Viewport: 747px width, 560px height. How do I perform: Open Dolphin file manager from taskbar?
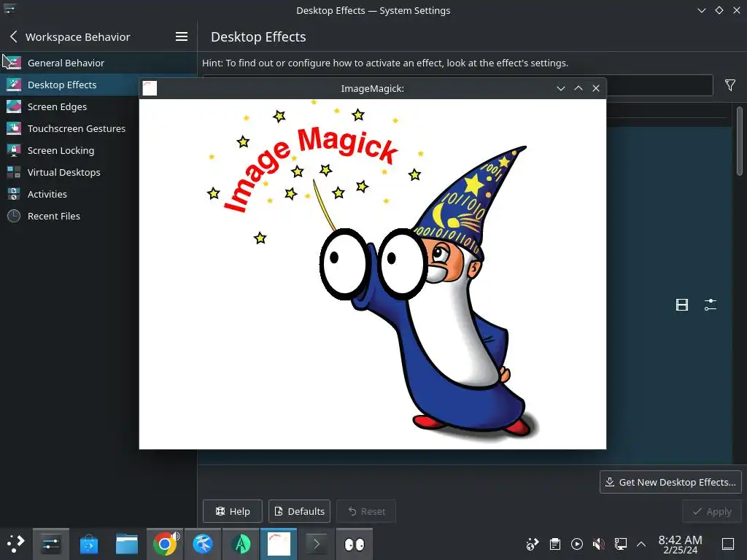click(127, 544)
